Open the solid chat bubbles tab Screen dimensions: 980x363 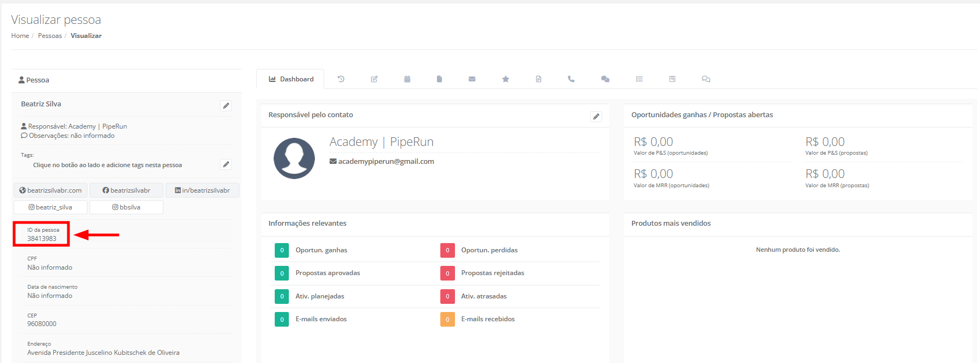point(605,79)
